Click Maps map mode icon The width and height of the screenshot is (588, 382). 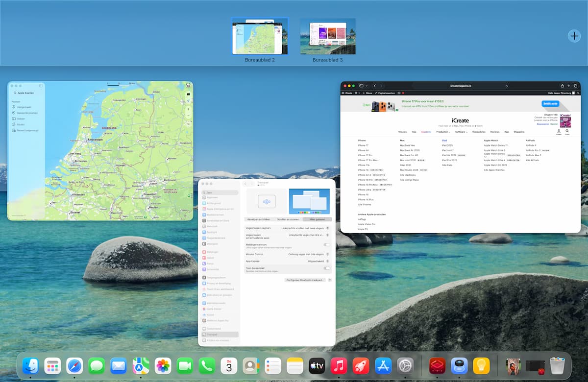tap(188, 94)
